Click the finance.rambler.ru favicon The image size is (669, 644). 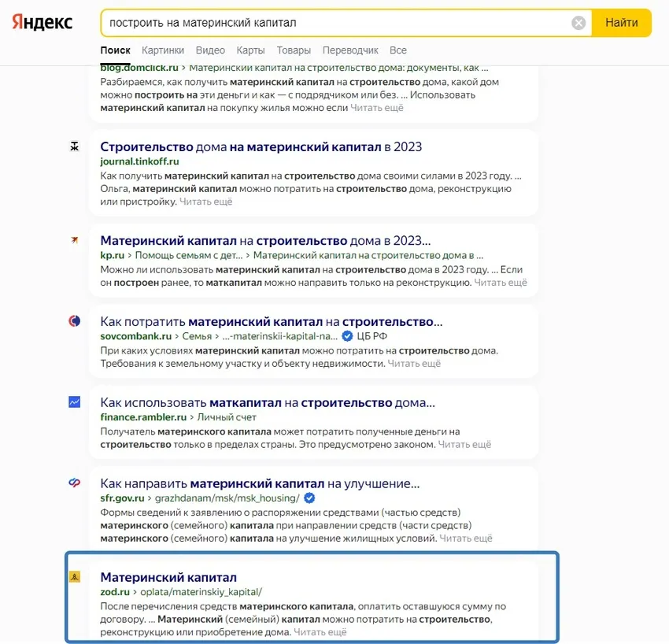tap(75, 403)
